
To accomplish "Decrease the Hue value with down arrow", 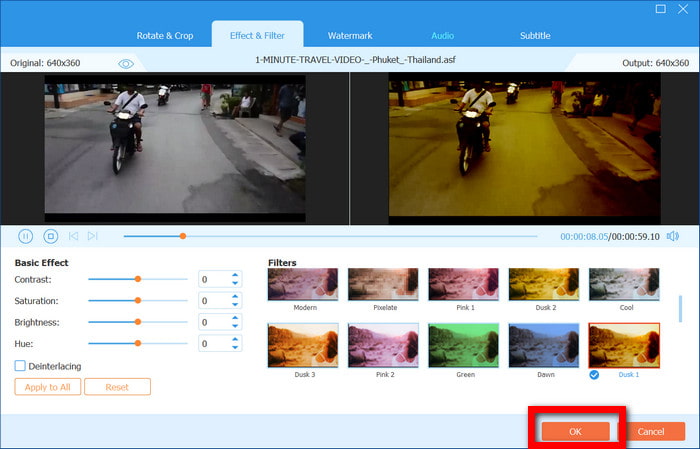I will point(235,348).
